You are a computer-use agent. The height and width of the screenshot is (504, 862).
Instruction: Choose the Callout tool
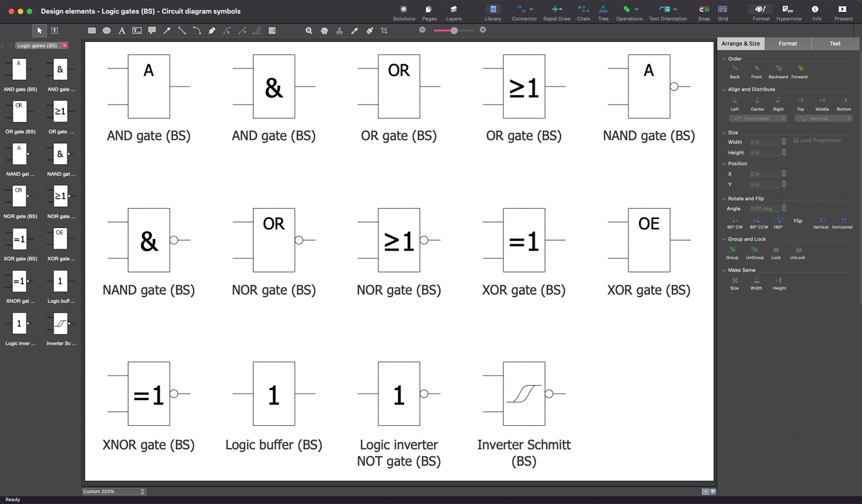pyautogui.click(x=152, y=30)
